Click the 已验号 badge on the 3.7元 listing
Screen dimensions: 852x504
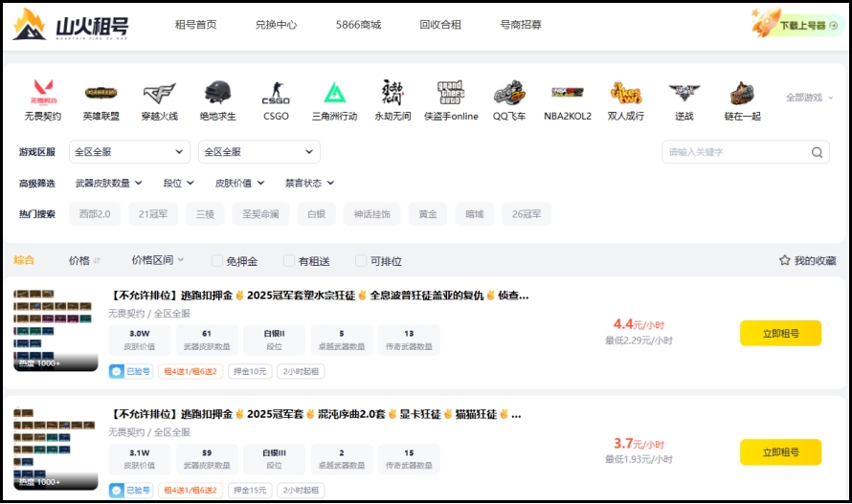tap(131, 491)
